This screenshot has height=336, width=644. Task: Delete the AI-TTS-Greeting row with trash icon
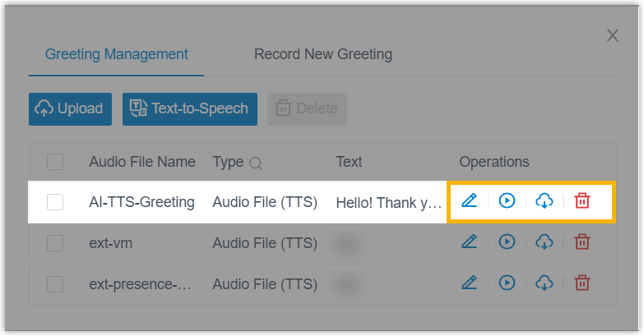click(582, 200)
